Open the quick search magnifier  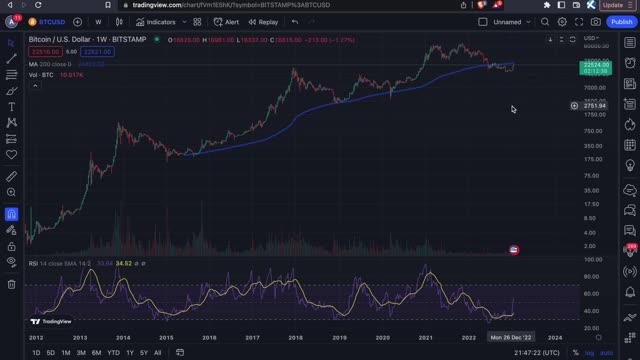pyautogui.click(x=545, y=22)
